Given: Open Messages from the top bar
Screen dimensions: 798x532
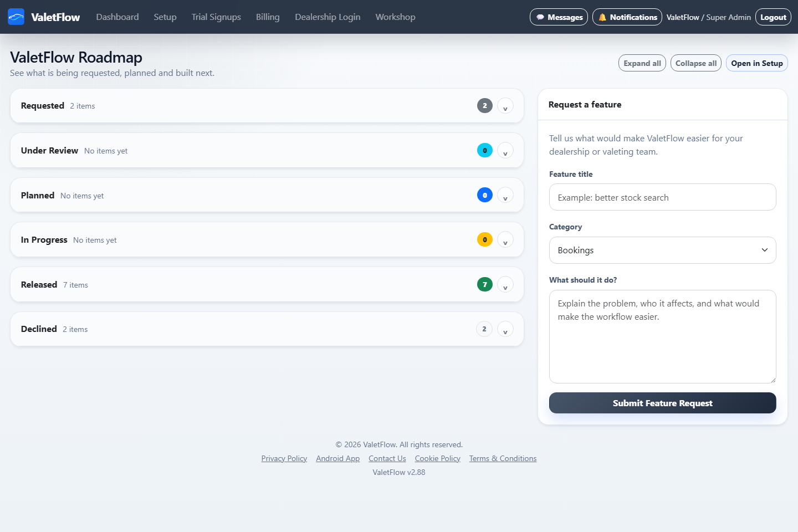Looking at the screenshot, I should (559, 17).
